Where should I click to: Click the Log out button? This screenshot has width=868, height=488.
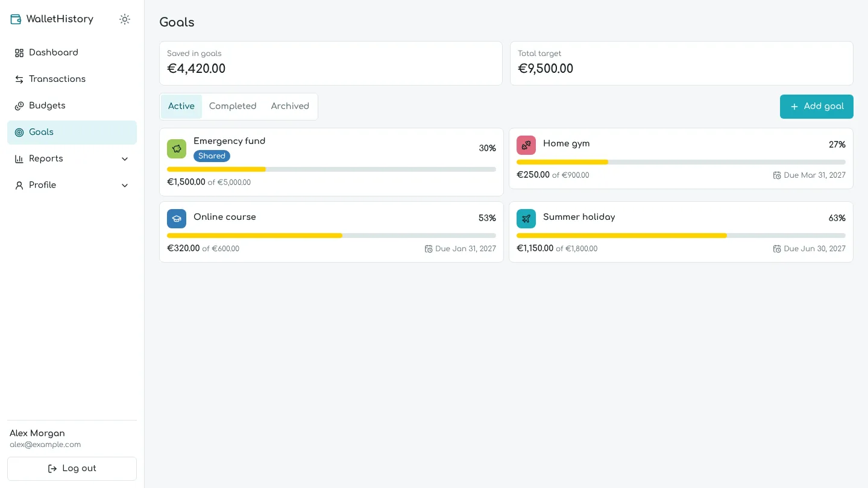coord(72,469)
